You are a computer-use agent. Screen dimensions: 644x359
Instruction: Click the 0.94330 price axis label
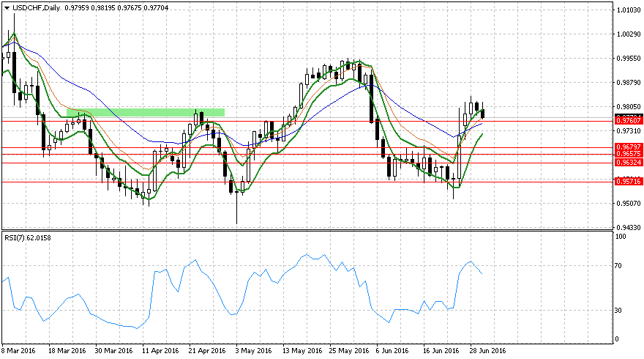(x=629, y=227)
